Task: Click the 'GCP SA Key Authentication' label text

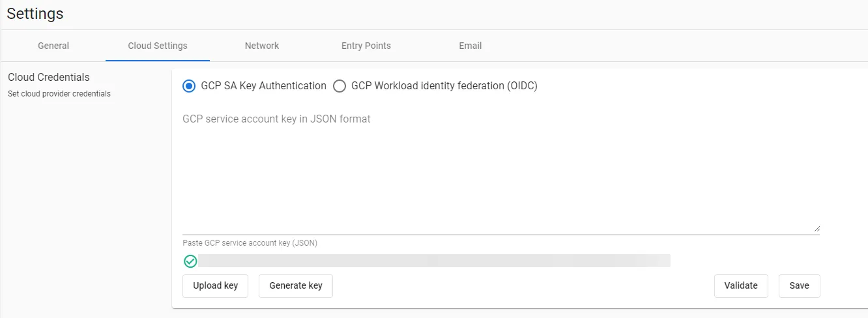Action: (264, 85)
